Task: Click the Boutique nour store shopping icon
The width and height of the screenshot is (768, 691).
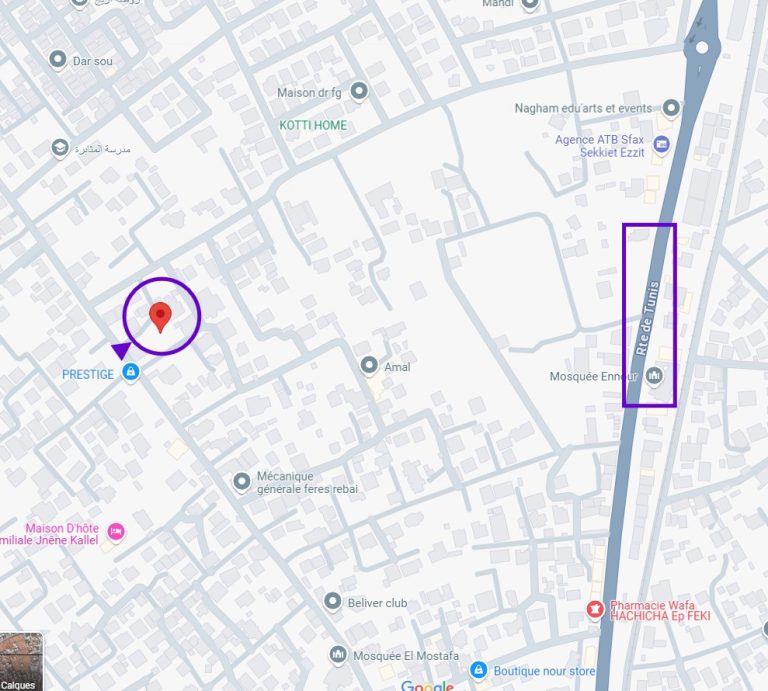Action: point(478,670)
